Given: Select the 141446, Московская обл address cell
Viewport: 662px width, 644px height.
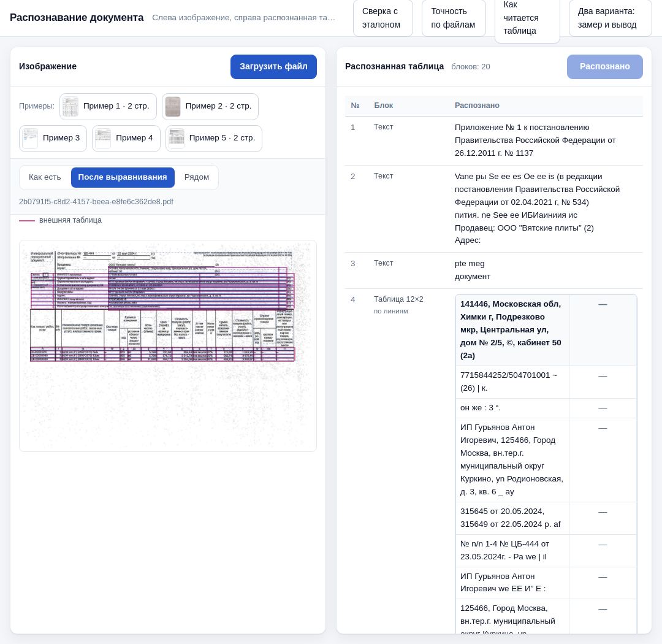Looking at the screenshot, I should [x=512, y=330].
